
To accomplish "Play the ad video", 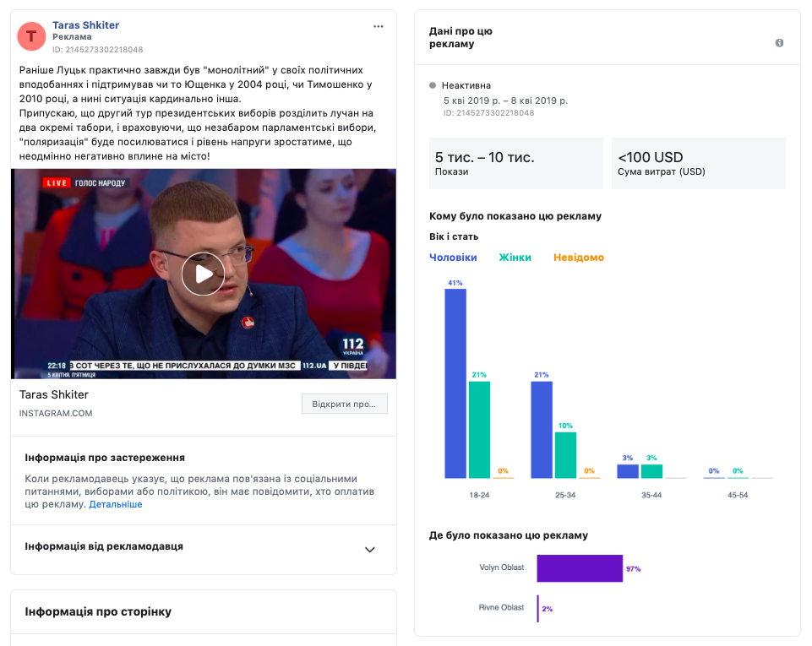I will point(203,274).
